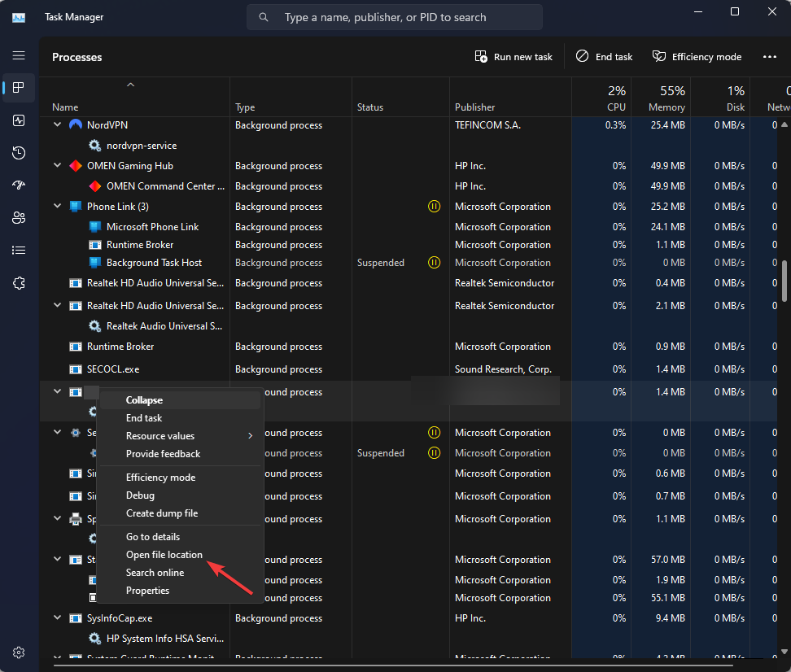
Task: Collapse the SysInfoCap.exe group
Action: point(58,617)
